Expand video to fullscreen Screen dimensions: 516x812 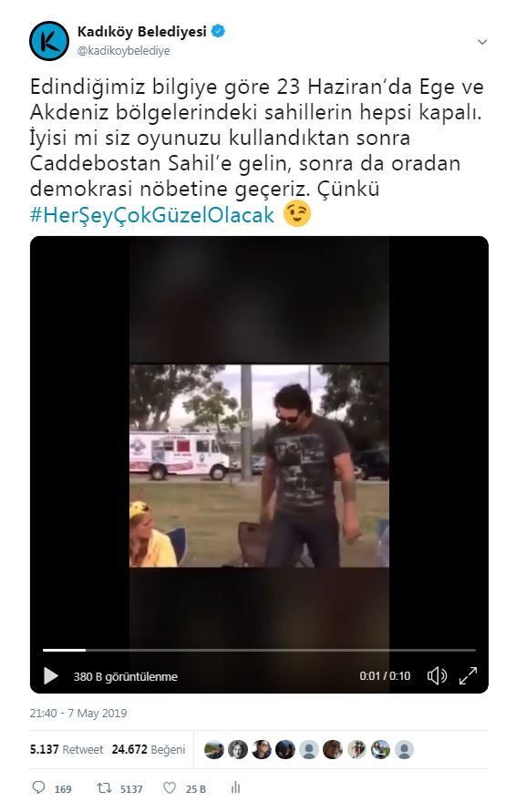pos(468,676)
